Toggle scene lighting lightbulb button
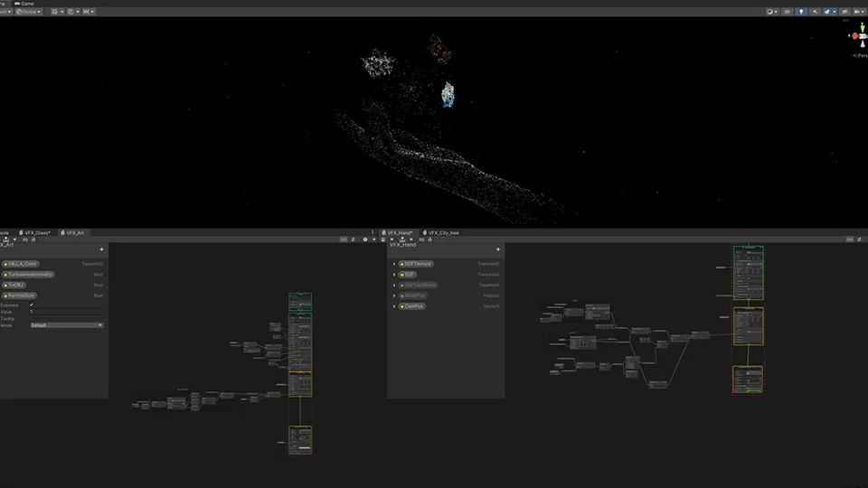This screenshot has height=488, width=868. click(801, 12)
